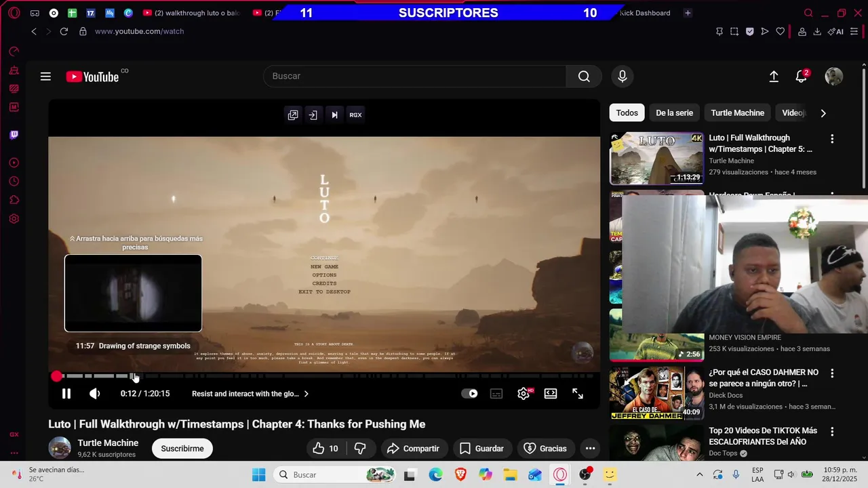Take a snapshot with the capture icon

(734, 31)
